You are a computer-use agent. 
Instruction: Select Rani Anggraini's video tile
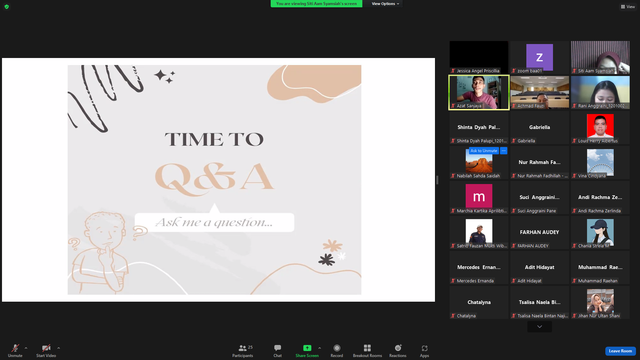point(600,92)
